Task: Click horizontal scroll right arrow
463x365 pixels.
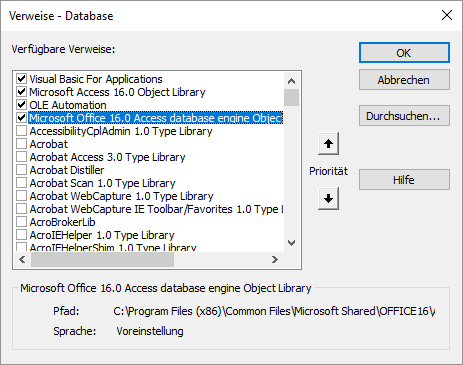Action: [x=275, y=259]
